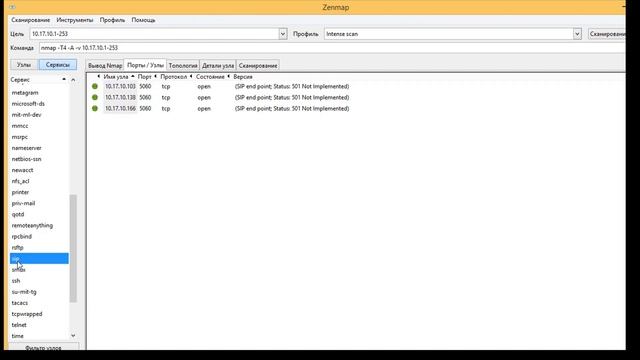Click the Intense scan profile field

449,34
